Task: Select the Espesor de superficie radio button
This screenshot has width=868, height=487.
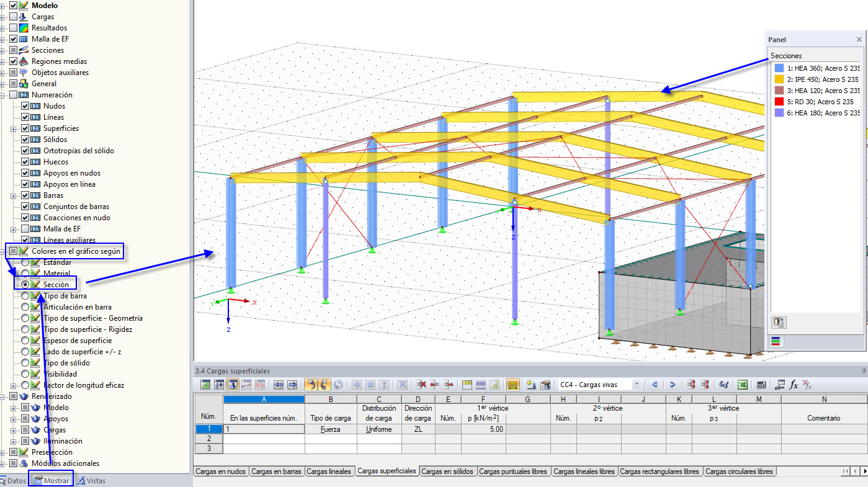Action: click(x=25, y=341)
